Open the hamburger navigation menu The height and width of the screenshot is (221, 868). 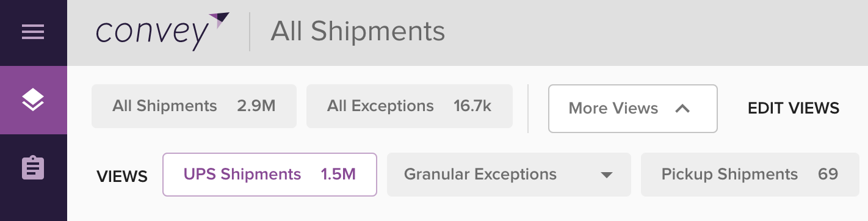click(33, 32)
